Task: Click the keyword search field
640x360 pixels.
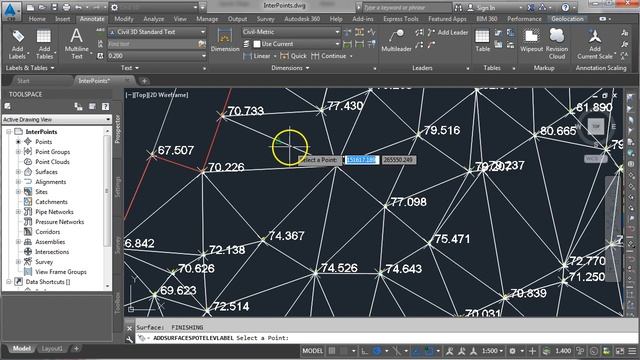Action: click(407, 7)
